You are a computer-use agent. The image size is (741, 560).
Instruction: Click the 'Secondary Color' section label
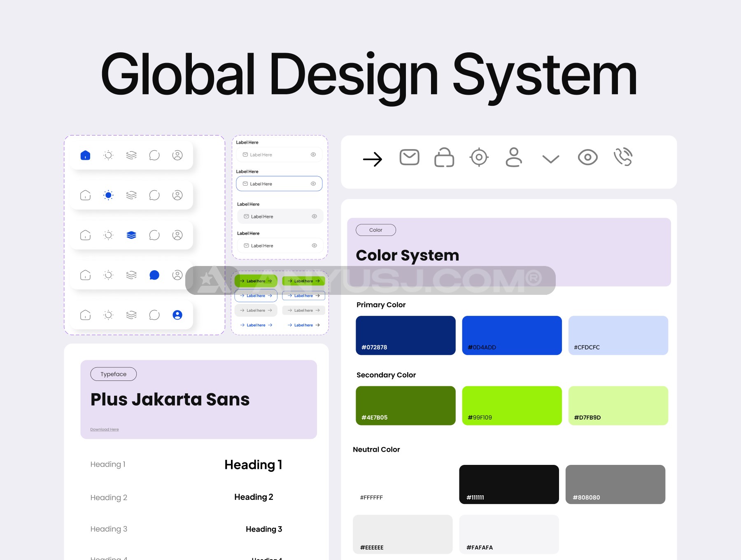tap(386, 375)
